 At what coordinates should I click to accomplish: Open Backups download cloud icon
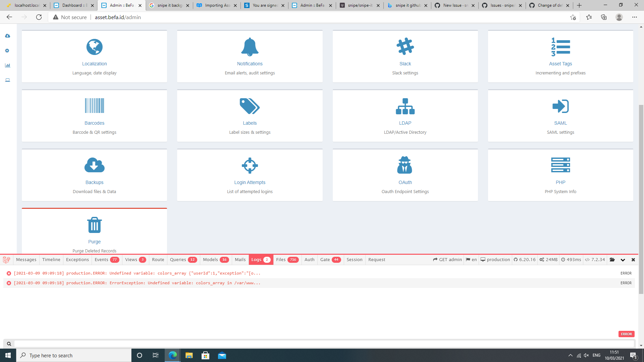click(x=94, y=165)
